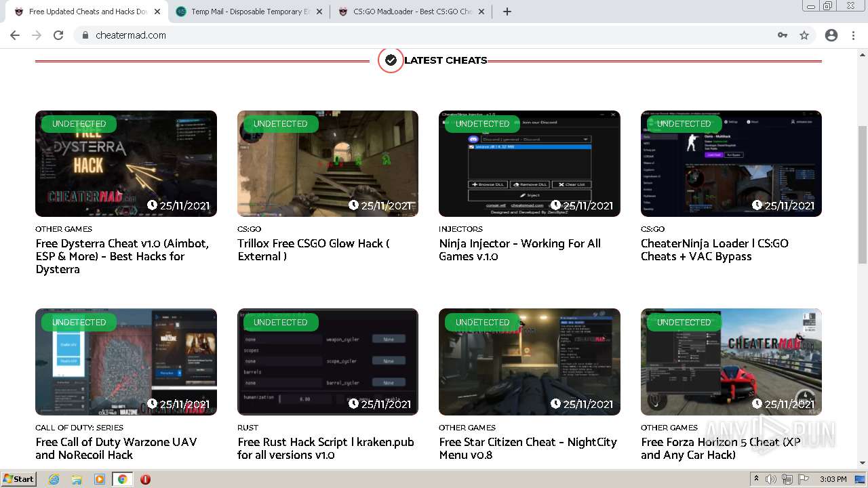Click the scrollbar down arrow

[863, 464]
